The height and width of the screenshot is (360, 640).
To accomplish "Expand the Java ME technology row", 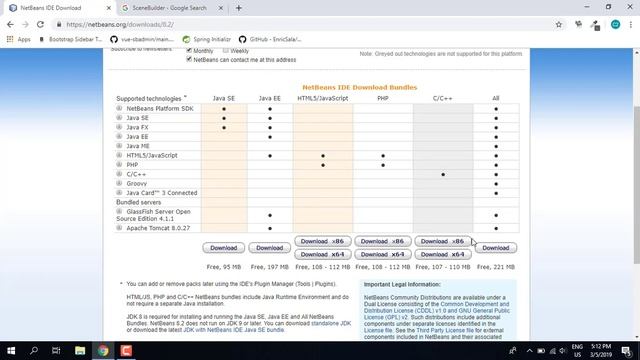I will coord(119,146).
